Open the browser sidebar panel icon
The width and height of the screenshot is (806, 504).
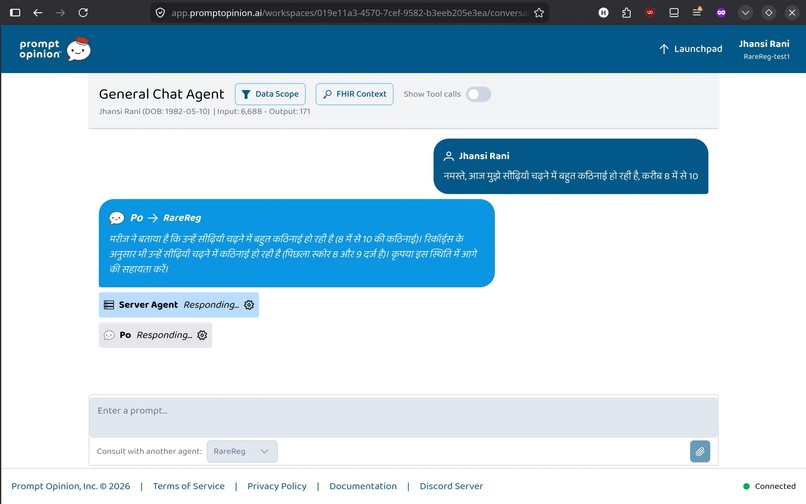tap(15, 12)
